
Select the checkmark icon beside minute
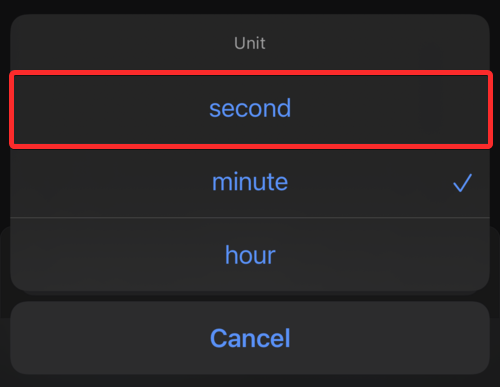click(462, 183)
